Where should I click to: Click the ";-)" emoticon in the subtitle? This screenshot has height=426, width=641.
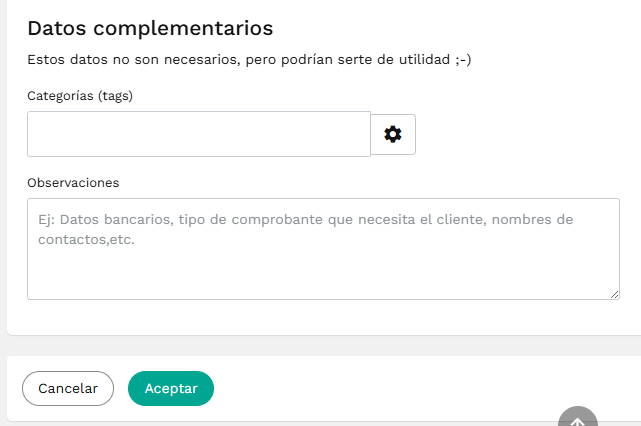click(x=463, y=60)
